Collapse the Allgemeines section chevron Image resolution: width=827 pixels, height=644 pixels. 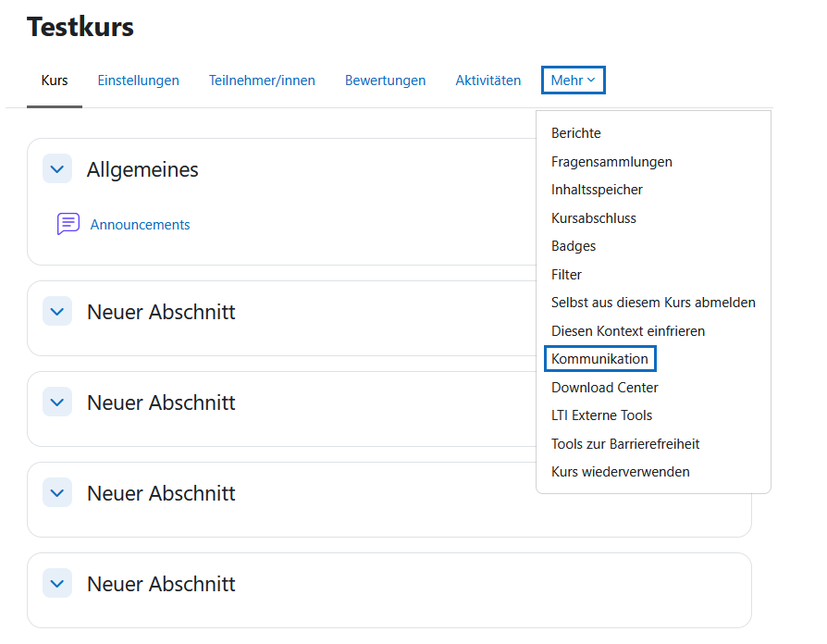tap(57, 169)
